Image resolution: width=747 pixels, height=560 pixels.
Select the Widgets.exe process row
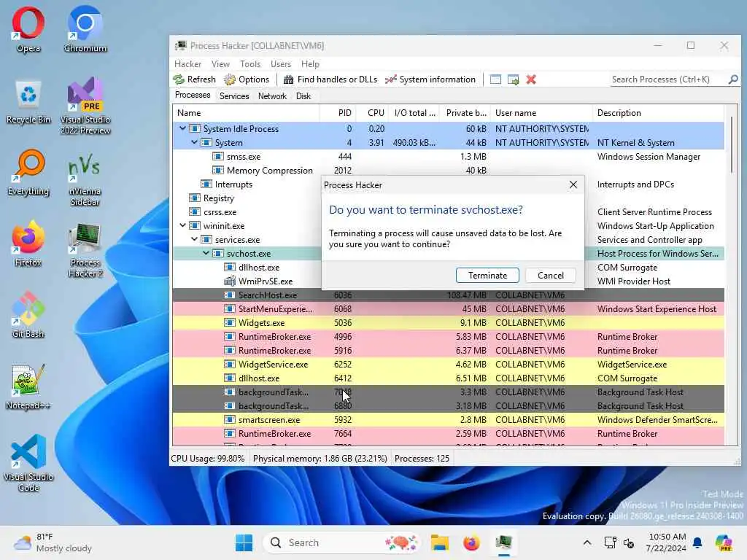coord(449,322)
